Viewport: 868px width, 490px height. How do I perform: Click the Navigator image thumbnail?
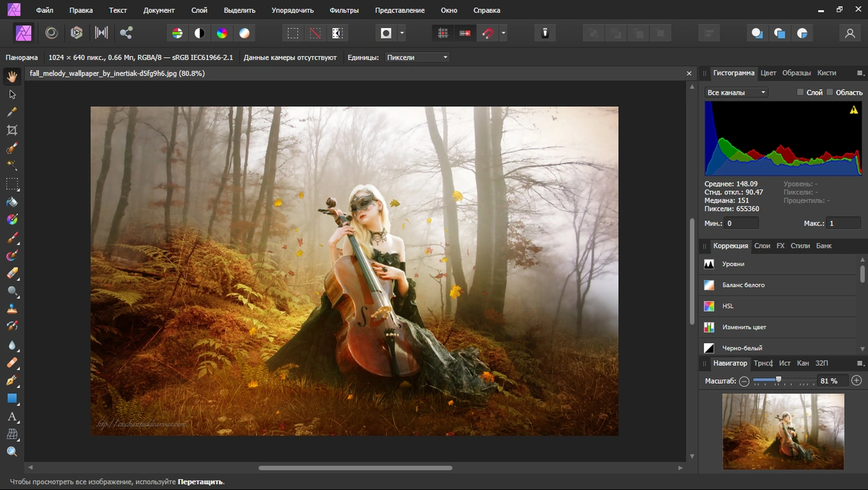[x=783, y=431]
